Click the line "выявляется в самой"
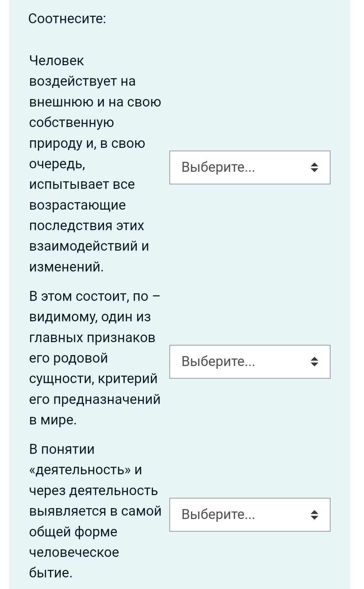The width and height of the screenshot is (364, 589). 95,511
